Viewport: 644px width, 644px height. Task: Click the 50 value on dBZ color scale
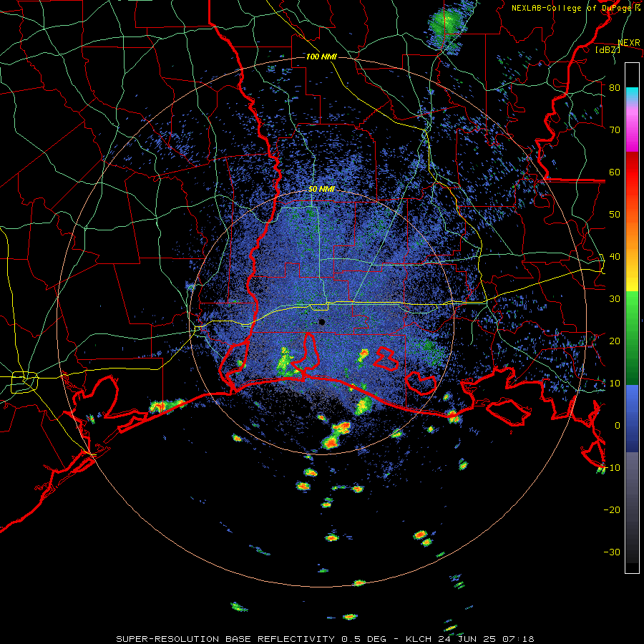[615, 215]
